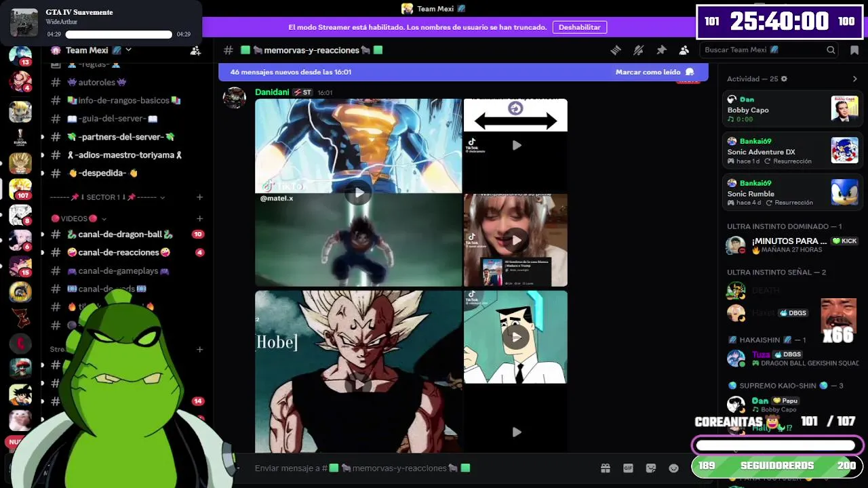Image resolution: width=868 pixels, height=488 pixels.
Task: Open the ¡MINUTOS PARA... member entry
Action: pos(792,245)
